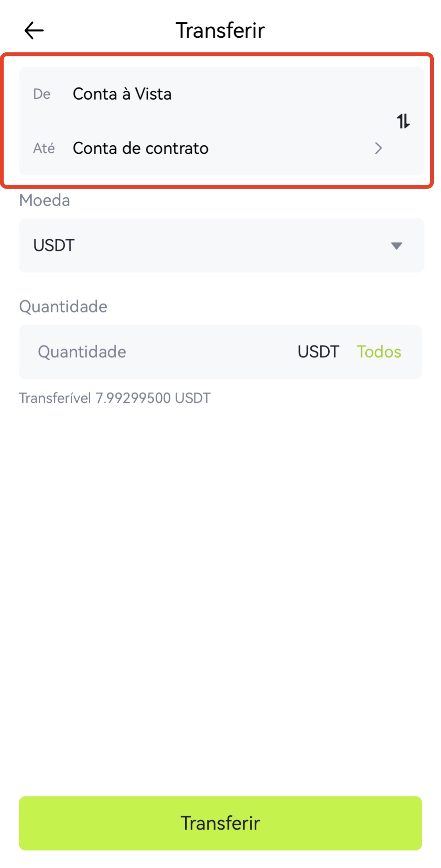Open the chevron beside Conta de contrato

378,148
